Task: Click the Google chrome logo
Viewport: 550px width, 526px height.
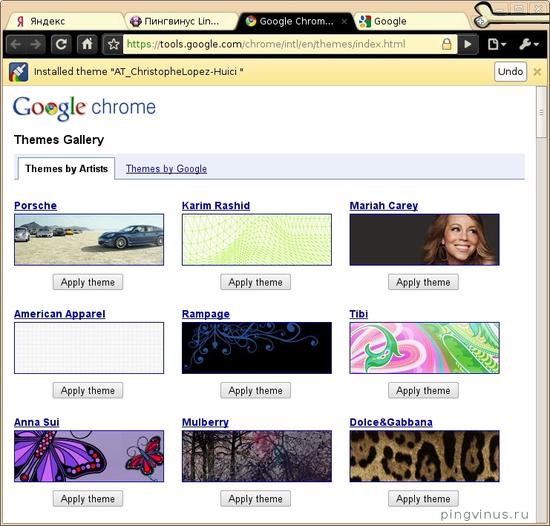Action: [84, 108]
